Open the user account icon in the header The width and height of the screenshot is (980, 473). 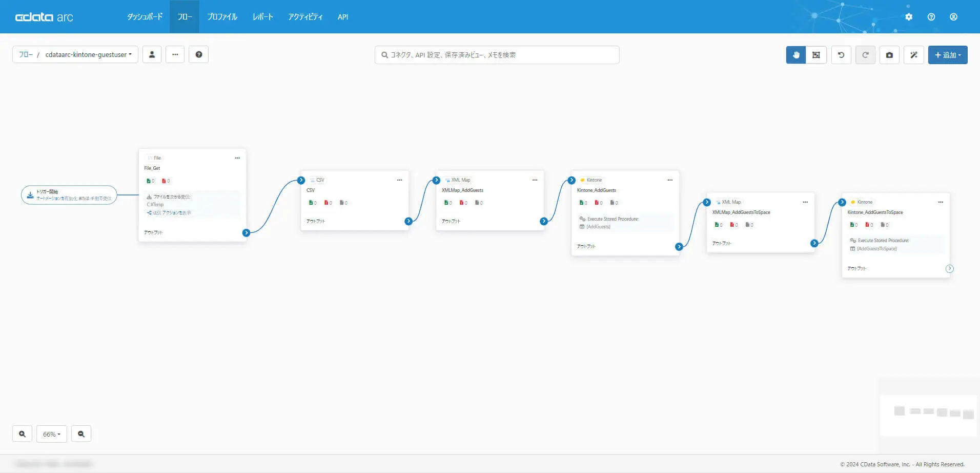point(953,17)
